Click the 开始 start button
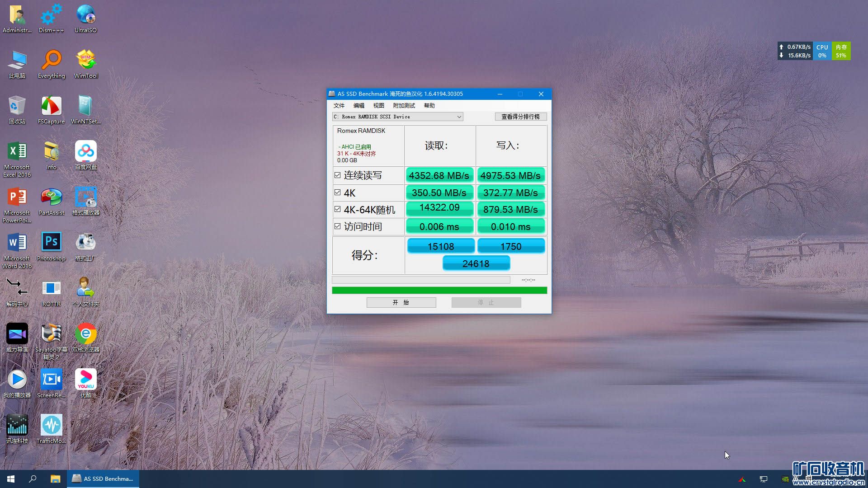868x488 pixels. click(401, 302)
